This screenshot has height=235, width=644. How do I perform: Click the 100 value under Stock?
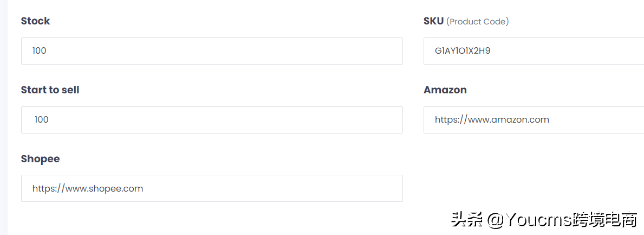(40, 51)
